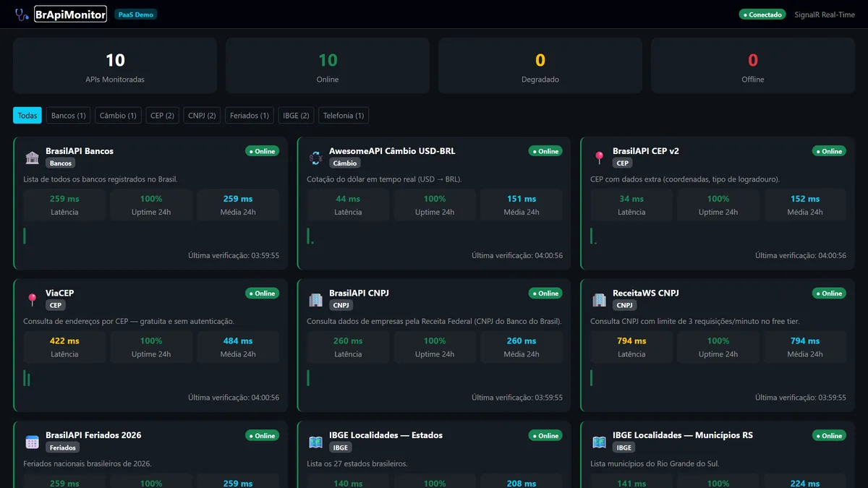Click the AwesomeAPI Câmbio USD-BRL title
Screen dimensions: 868x488
(x=392, y=151)
